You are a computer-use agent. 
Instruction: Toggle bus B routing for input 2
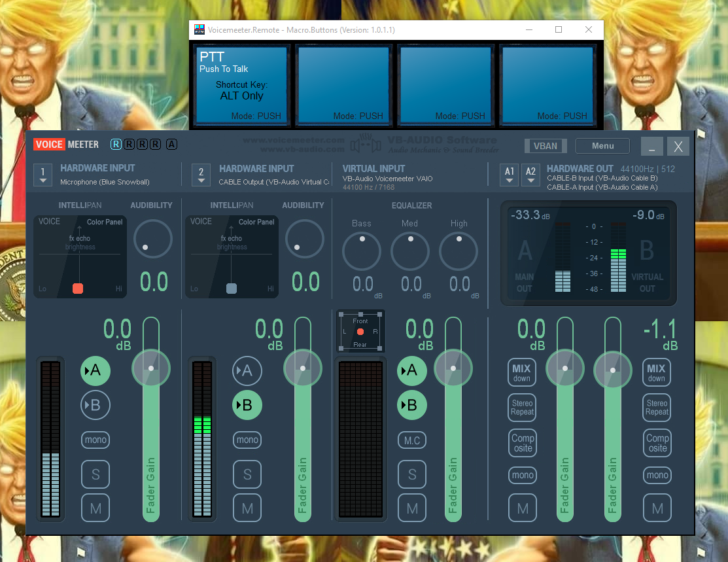(x=247, y=405)
